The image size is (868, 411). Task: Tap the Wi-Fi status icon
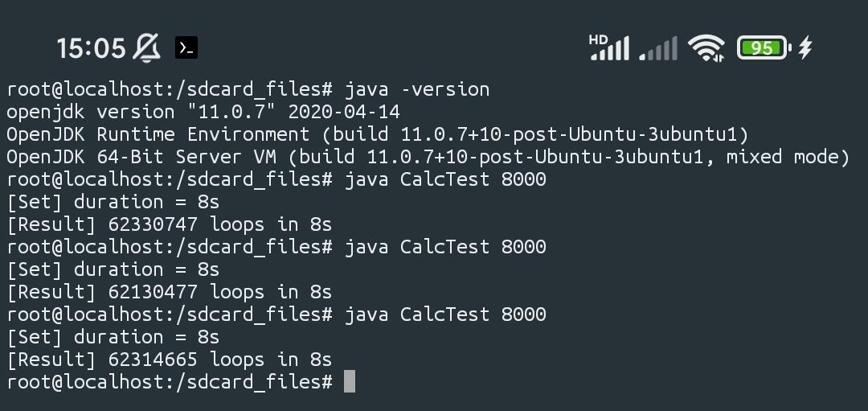(x=706, y=48)
